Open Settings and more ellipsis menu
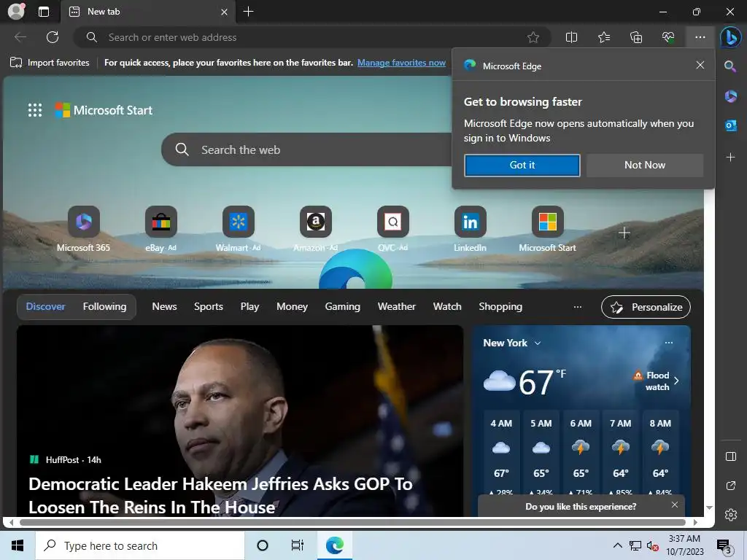 tap(700, 37)
